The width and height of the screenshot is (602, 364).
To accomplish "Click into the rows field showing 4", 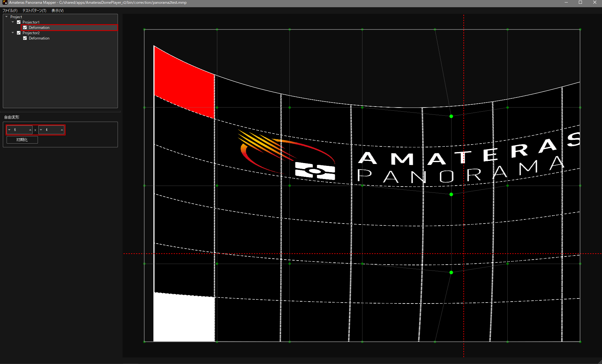I will (x=51, y=130).
